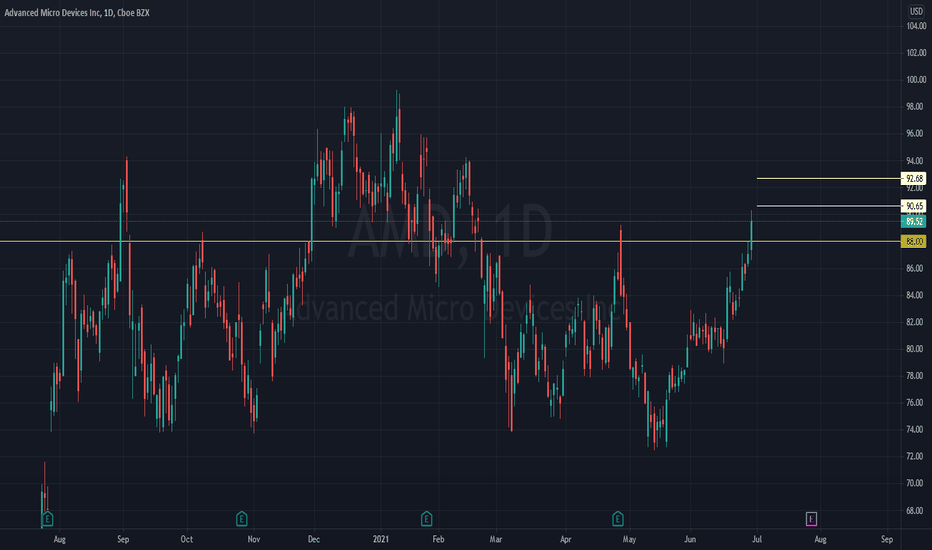This screenshot has height=550, width=932.
Task: Click the 2021 time axis label
Action: pos(381,540)
